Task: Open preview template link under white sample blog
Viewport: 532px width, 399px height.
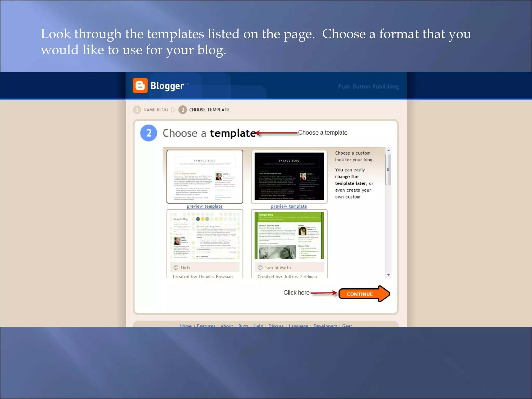Action: click(204, 206)
